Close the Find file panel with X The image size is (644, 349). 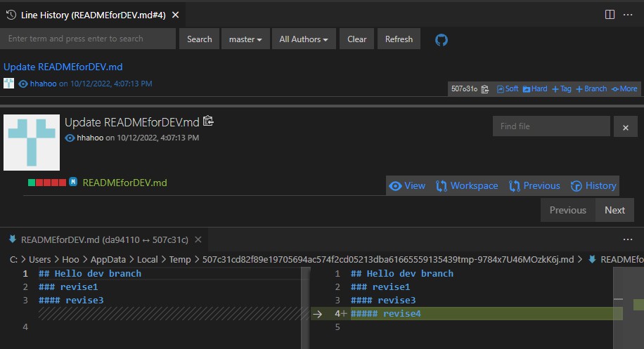[x=626, y=128]
